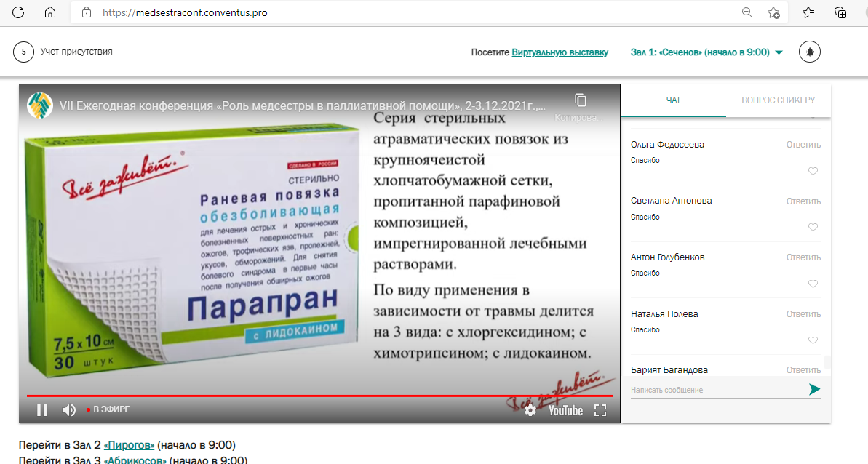Click the name Наталья Полева in chat
Screen dimensions: 868x464
pyautogui.click(x=664, y=313)
